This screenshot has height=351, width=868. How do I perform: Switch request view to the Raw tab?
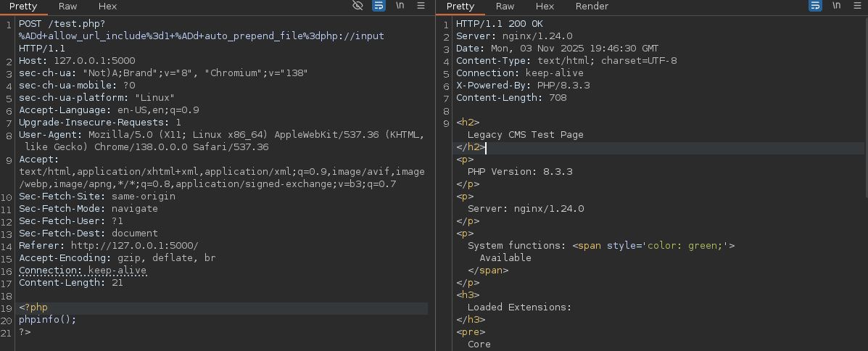pos(68,7)
